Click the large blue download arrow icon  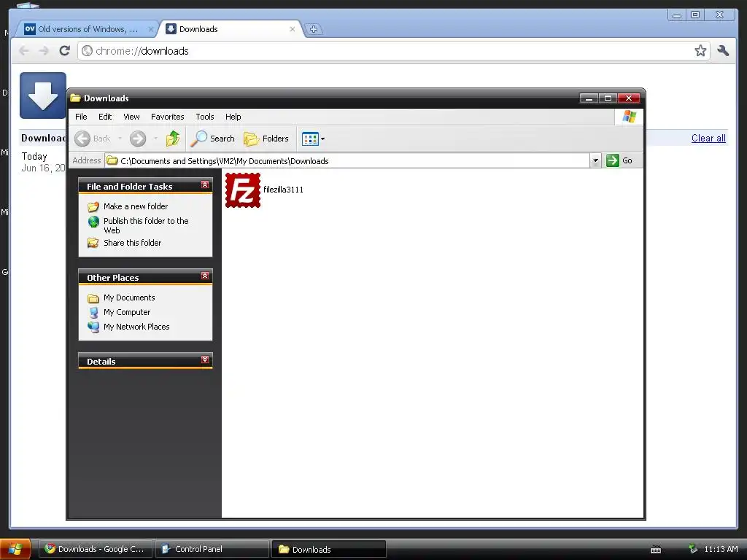pos(43,96)
